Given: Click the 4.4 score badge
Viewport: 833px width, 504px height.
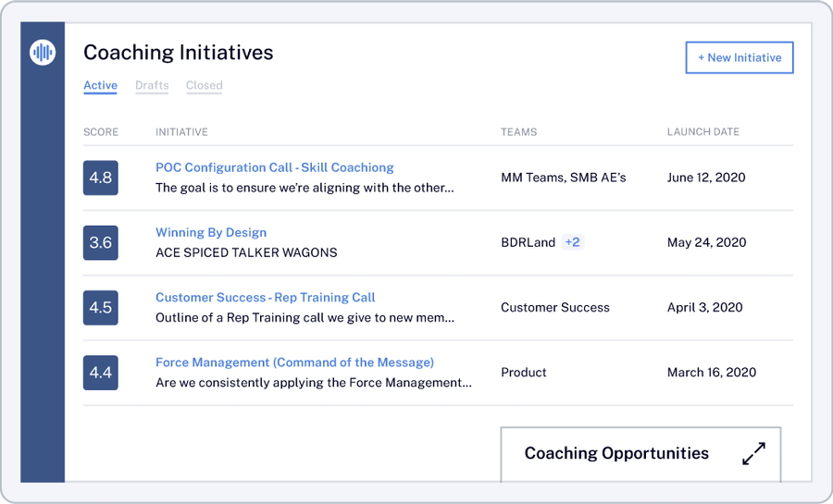Looking at the screenshot, I should pos(100,373).
